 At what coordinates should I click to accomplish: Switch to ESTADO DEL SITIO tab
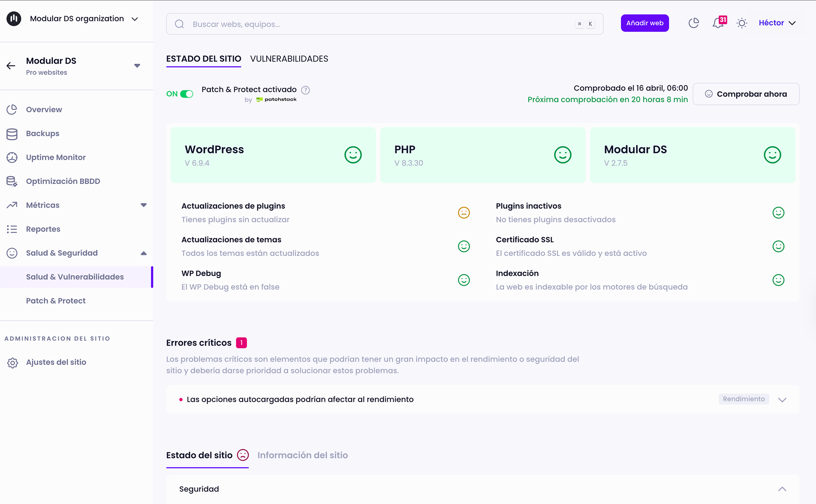(204, 59)
